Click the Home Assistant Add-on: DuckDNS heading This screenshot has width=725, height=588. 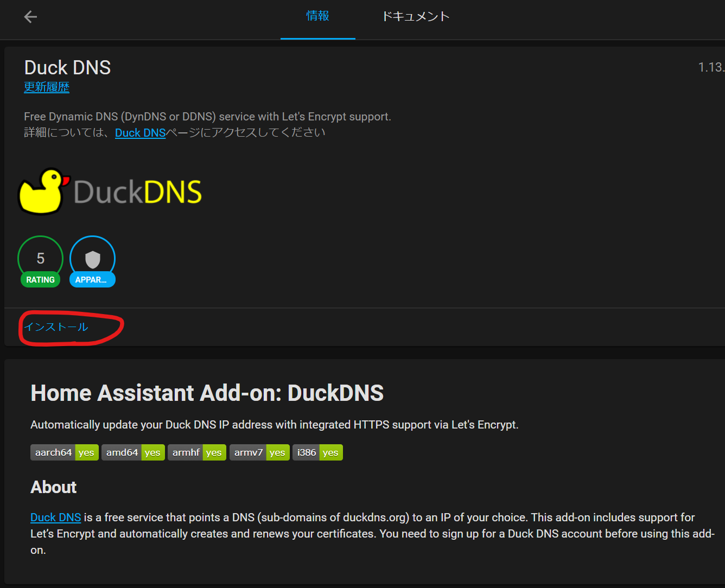[207, 393]
